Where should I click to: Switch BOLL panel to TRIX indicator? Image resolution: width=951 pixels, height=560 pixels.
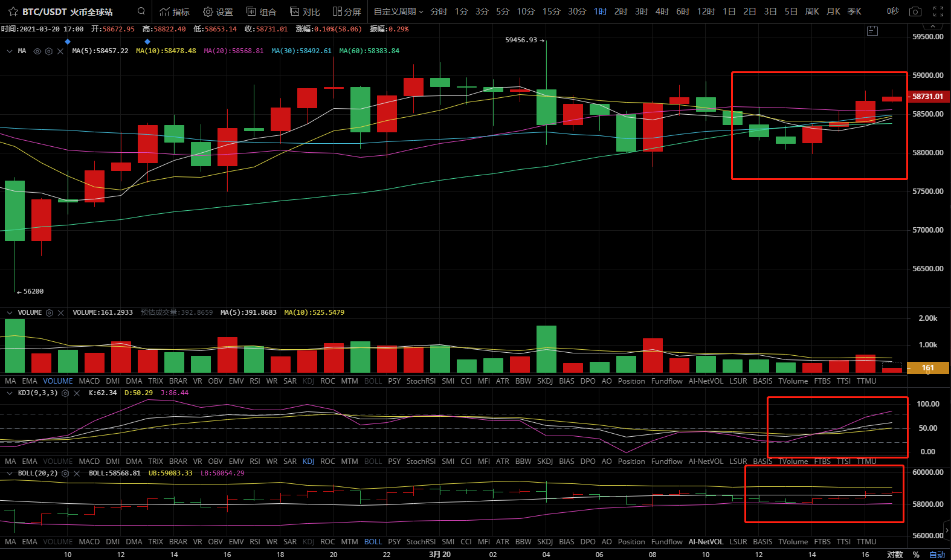click(x=156, y=542)
